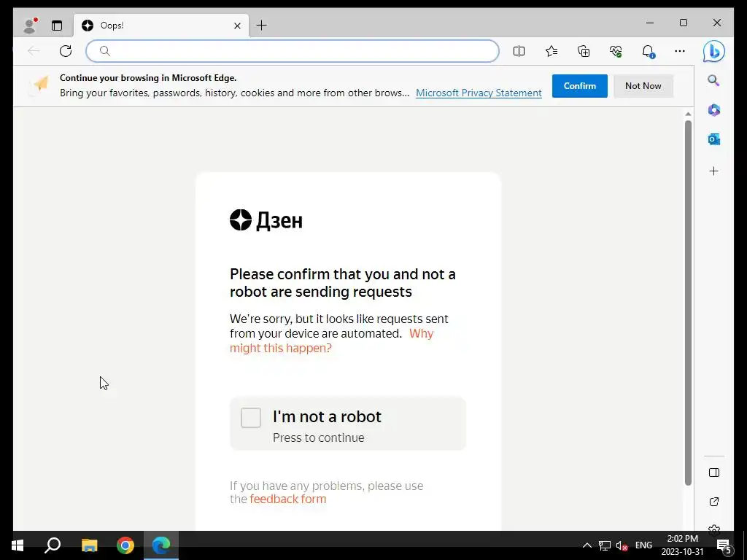Open the sidebar Search icon
Viewport: 747px width, 560px height.
point(713,80)
